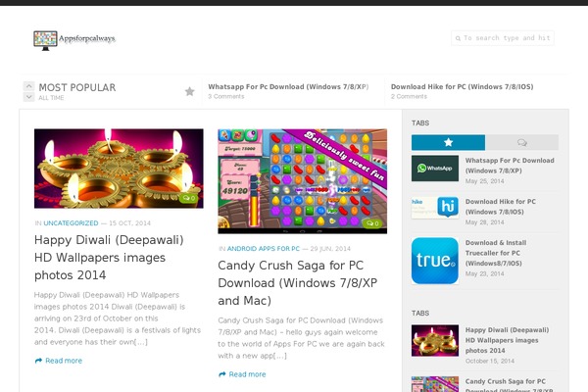
Task: Open sidebar 'Whatsapp For Pc Download' link
Action: [510, 166]
